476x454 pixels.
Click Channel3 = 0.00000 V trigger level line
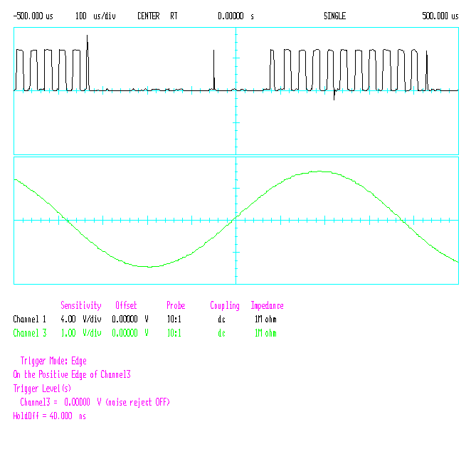[95, 402]
